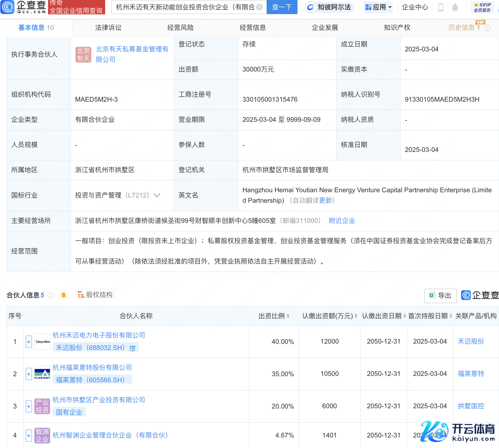Switch to the 知识产权 tab

[397, 28]
